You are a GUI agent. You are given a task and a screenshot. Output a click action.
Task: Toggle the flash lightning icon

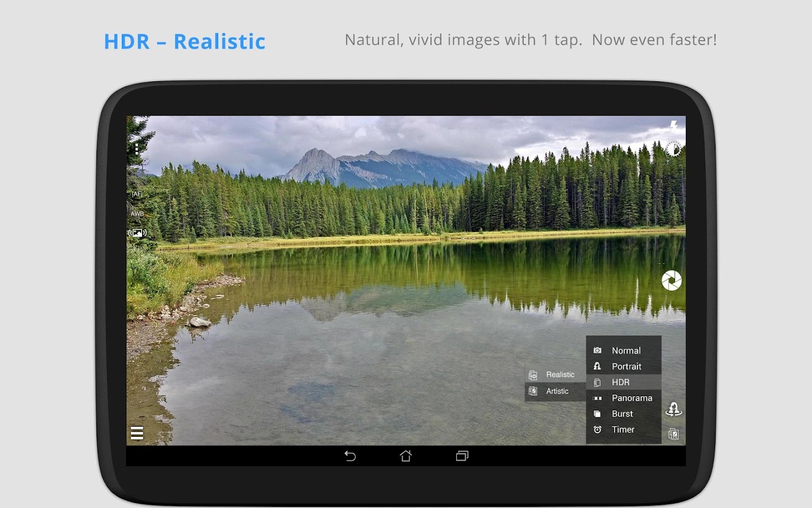click(673, 125)
